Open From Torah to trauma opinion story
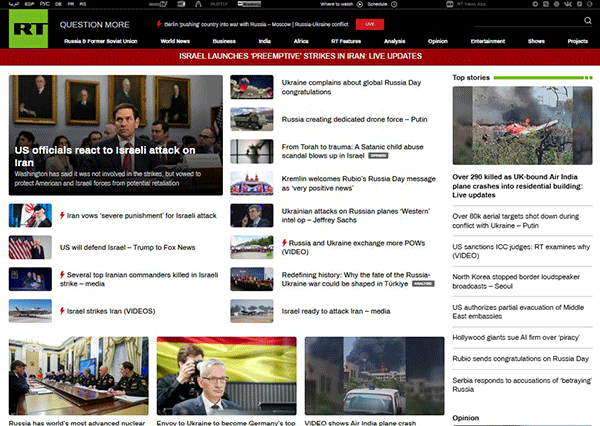 (352, 151)
